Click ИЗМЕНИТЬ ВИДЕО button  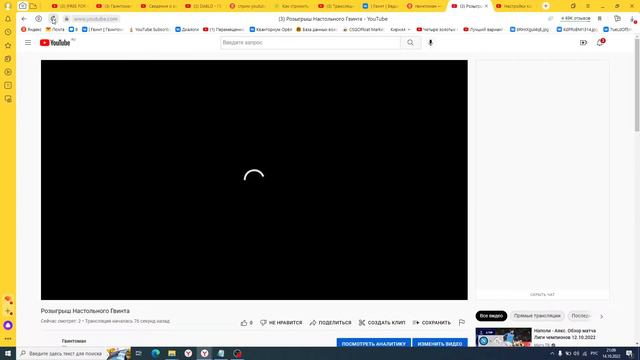pos(440,344)
